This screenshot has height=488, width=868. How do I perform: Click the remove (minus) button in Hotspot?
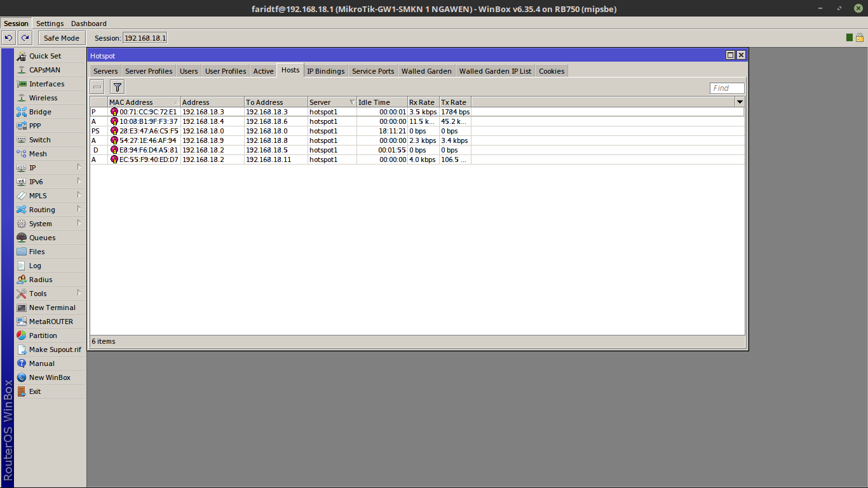(97, 87)
